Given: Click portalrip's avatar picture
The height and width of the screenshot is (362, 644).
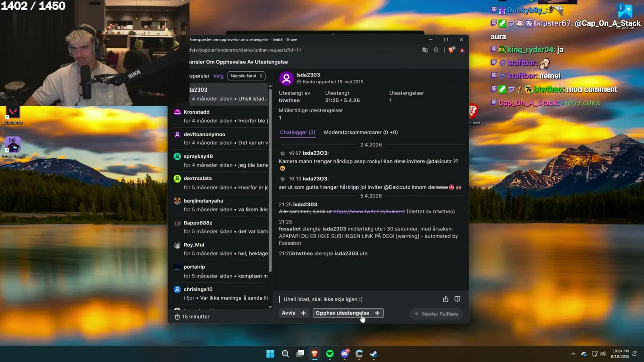Looking at the screenshot, I should pyautogui.click(x=177, y=267).
